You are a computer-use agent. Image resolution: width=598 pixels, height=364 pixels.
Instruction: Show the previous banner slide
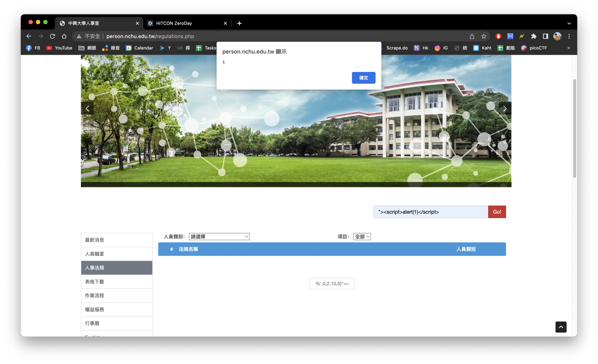click(87, 108)
